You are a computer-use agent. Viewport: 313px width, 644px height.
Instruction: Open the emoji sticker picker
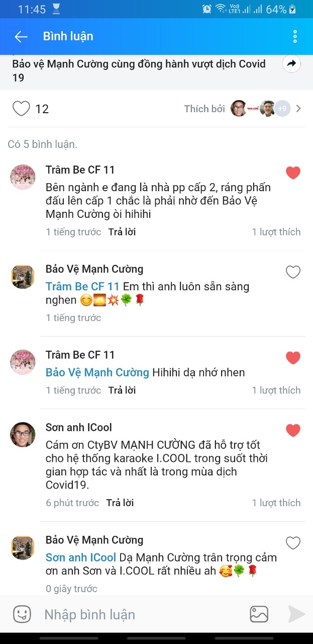[22, 614]
